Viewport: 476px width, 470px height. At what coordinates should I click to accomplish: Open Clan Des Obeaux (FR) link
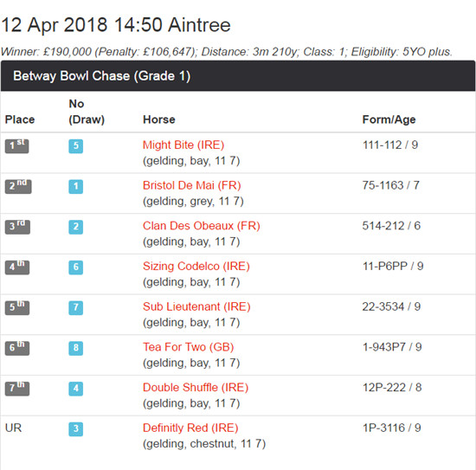click(x=202, y=226)
